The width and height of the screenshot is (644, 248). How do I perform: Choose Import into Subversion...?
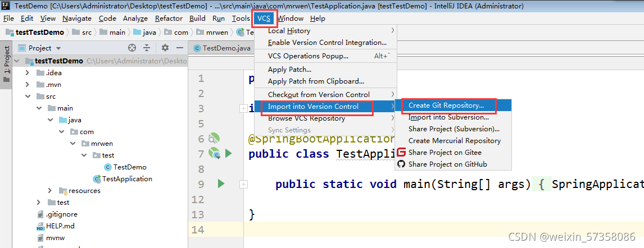(453, 117)
